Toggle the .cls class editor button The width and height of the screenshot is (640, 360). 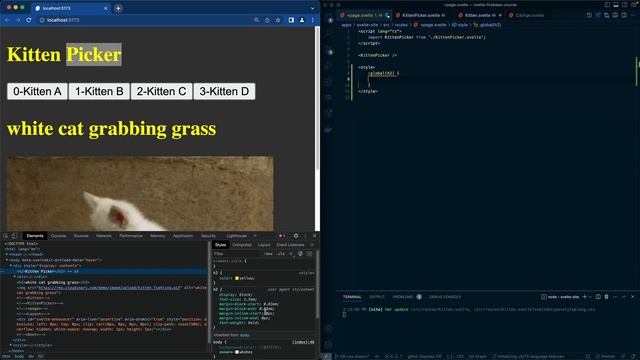click(280, 254)
